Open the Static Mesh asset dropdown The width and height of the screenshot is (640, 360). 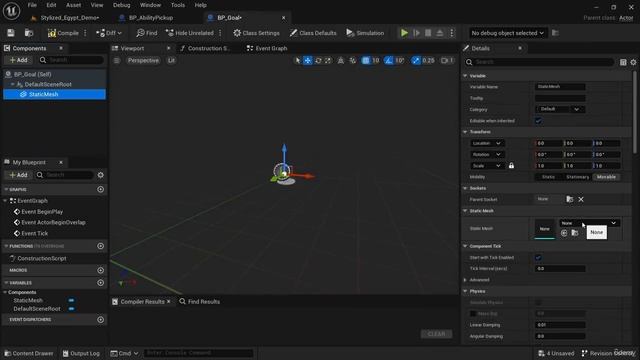(x=588, y=223)
